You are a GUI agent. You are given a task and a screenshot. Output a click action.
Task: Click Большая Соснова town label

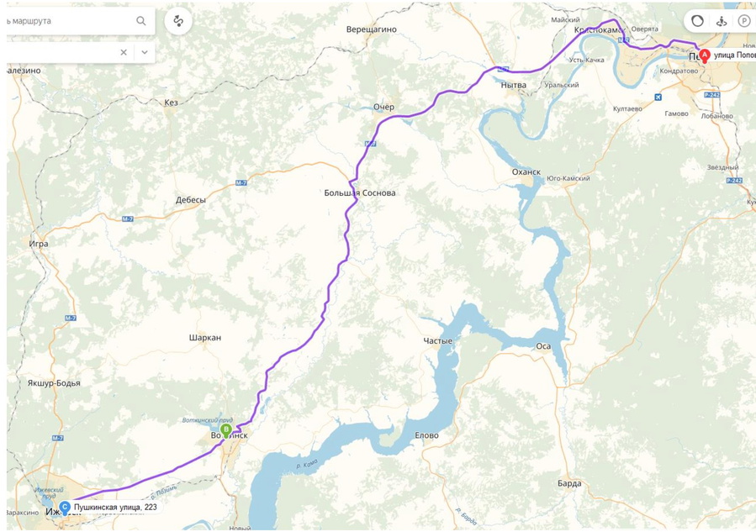pyautogui.click(x=360, y=192)
